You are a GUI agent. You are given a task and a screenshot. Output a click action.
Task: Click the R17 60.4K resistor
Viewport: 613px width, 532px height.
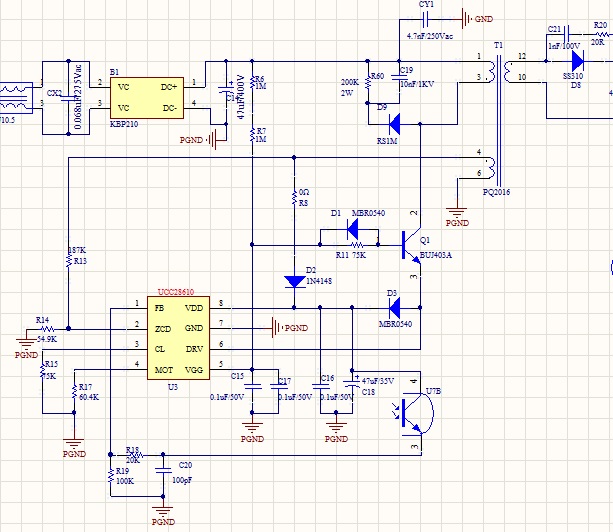[x=73, y=393]
